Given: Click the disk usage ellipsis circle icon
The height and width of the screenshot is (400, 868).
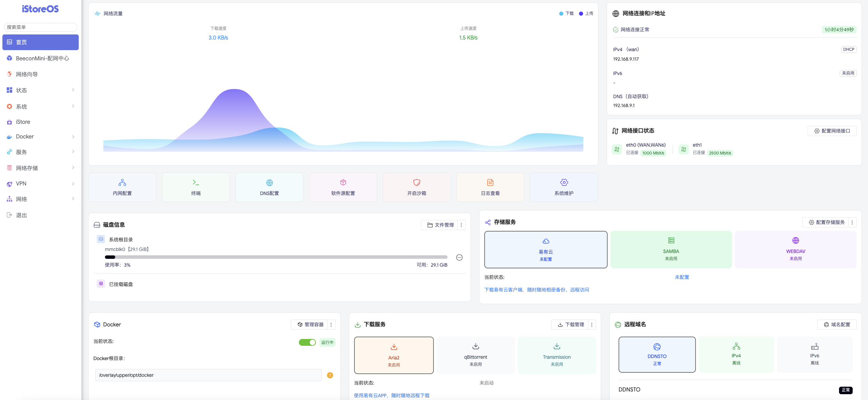Looking at the screenshot, I should click(x=459, y=257).
